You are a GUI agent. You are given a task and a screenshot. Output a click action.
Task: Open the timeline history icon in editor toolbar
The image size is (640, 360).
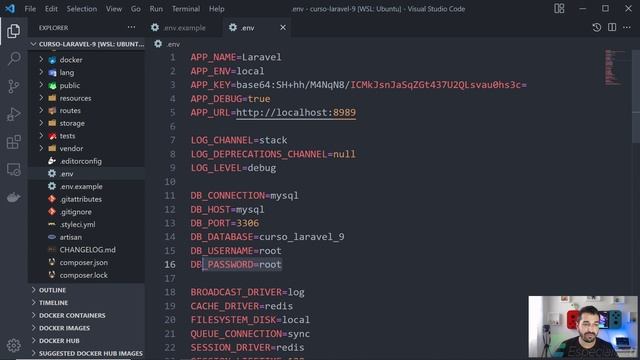[596, 27]
